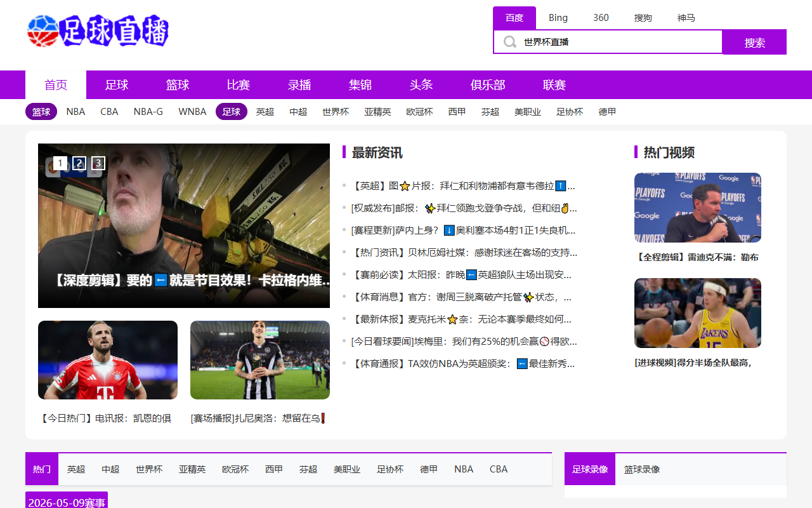Select slide 2 indicator on carousel

click(79, 163)
